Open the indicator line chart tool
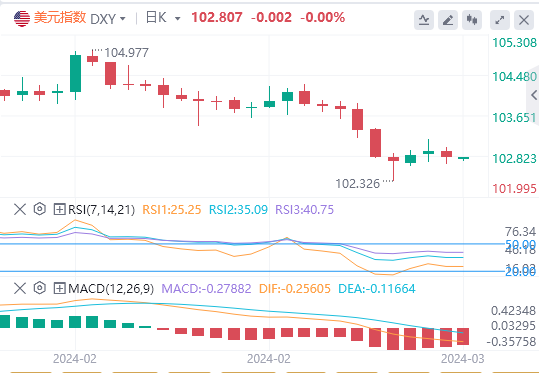This screenshot has height=373, width=539. [x=424, y=20]
